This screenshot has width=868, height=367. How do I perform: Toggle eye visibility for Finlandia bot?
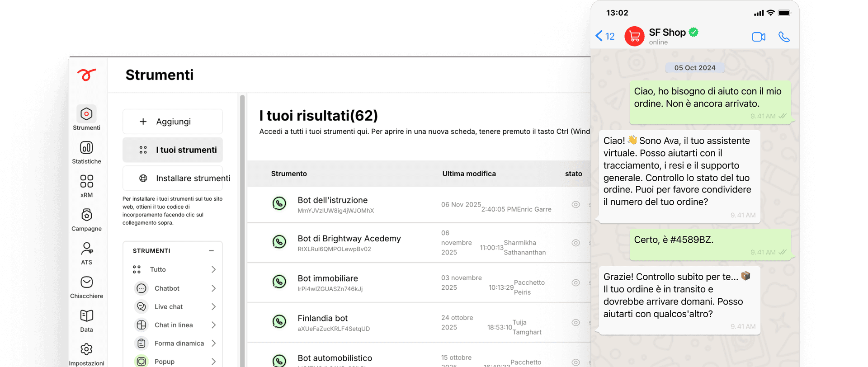click(x=576, y=323)
